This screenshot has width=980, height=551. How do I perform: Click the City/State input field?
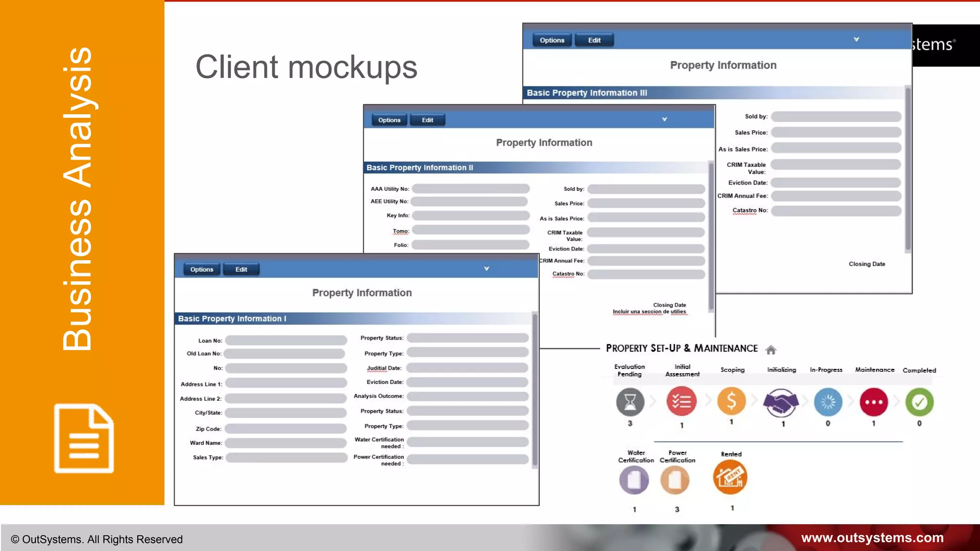[x=285, y=412]
